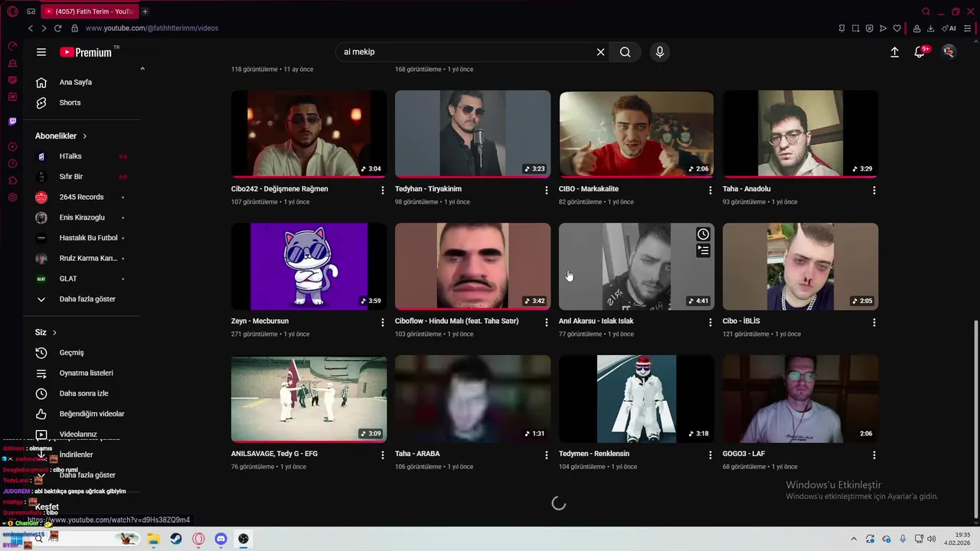
Task: Open the account avatar menu
Action: pyautogui.click(x=949, y=52)
